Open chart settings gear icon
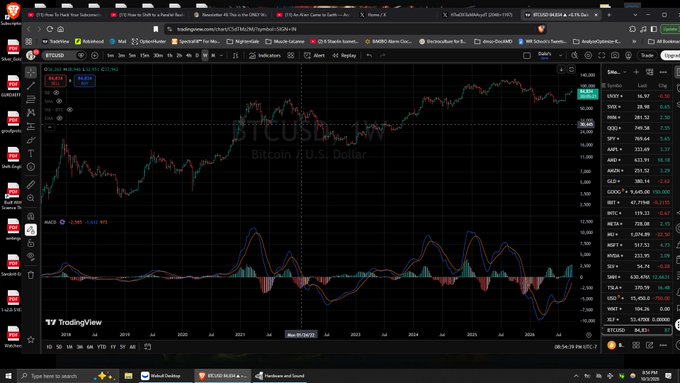Viewport: 680px width, 383px height. [588, 56]
